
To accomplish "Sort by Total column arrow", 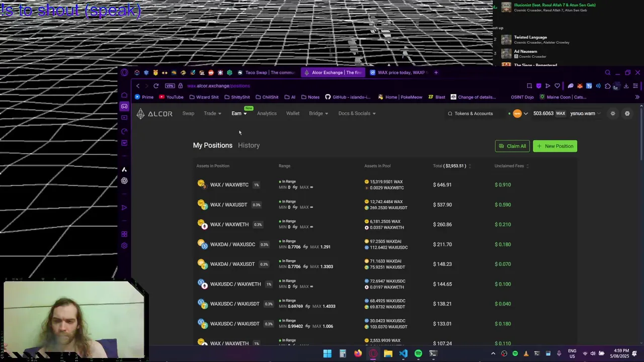I will point(469,166).
